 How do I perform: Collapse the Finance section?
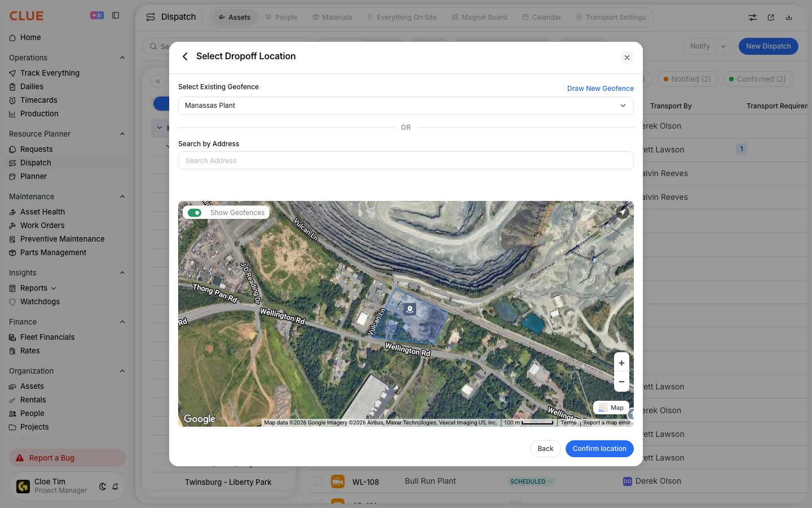coord(122,322)
